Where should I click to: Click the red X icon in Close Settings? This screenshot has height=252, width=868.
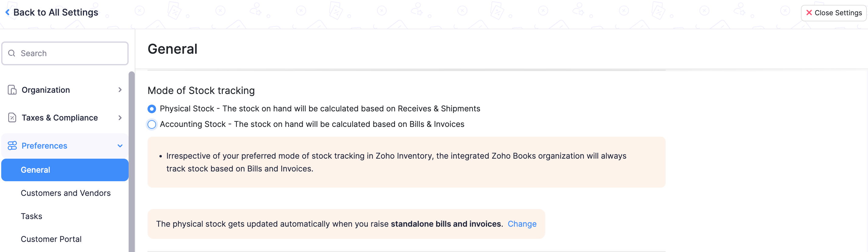click(x=809, y=13)
